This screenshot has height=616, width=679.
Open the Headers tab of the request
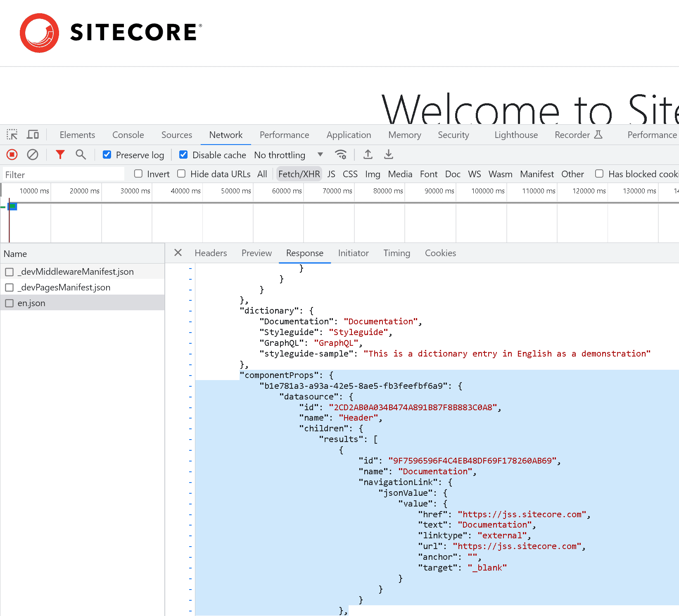pos(211,253)
